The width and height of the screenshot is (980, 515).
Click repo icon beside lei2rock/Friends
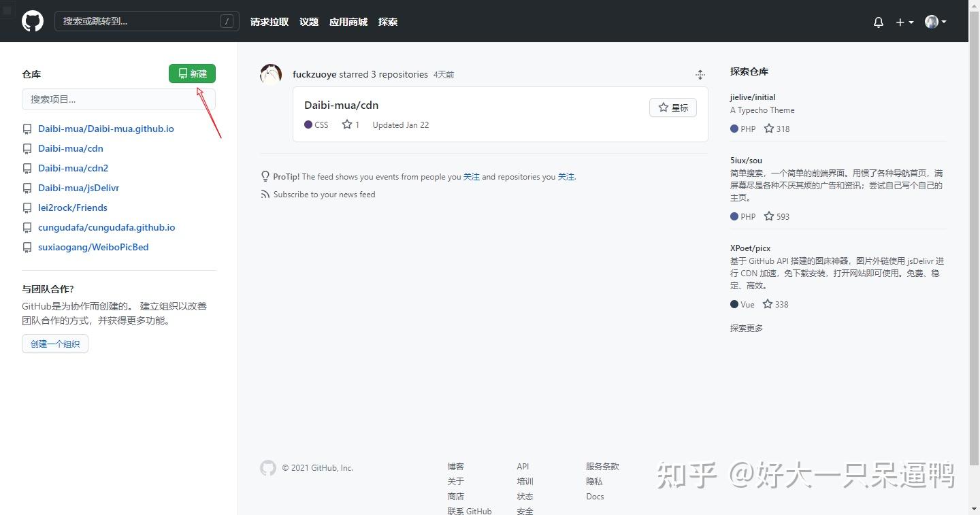tap(27, 207)
